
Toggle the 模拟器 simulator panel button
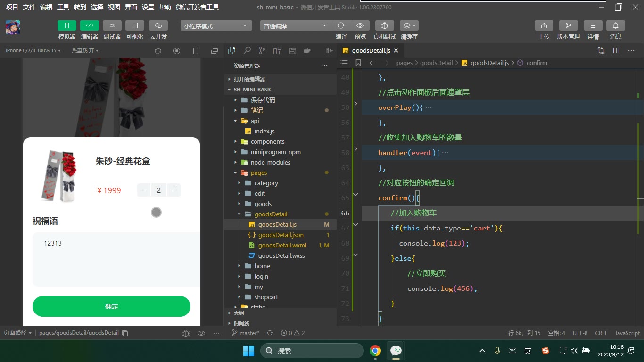click(67, 25)
